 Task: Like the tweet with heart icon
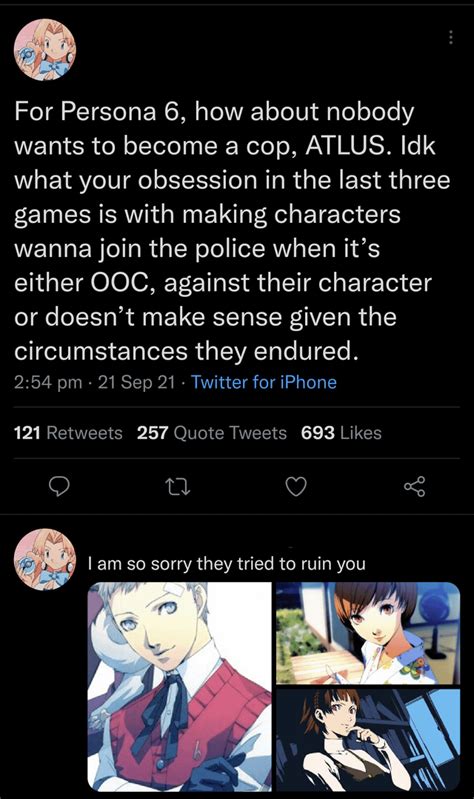coord(296,488)
